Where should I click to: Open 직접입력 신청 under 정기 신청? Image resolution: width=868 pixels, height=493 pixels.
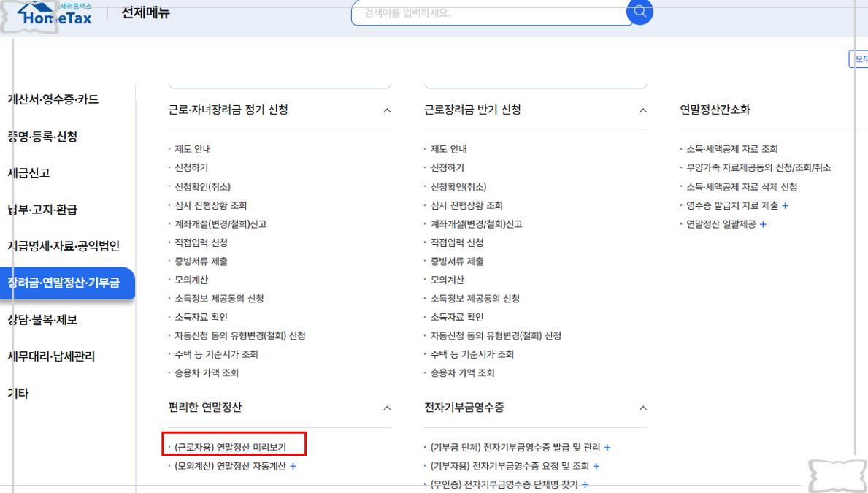[x=201, y=242]
